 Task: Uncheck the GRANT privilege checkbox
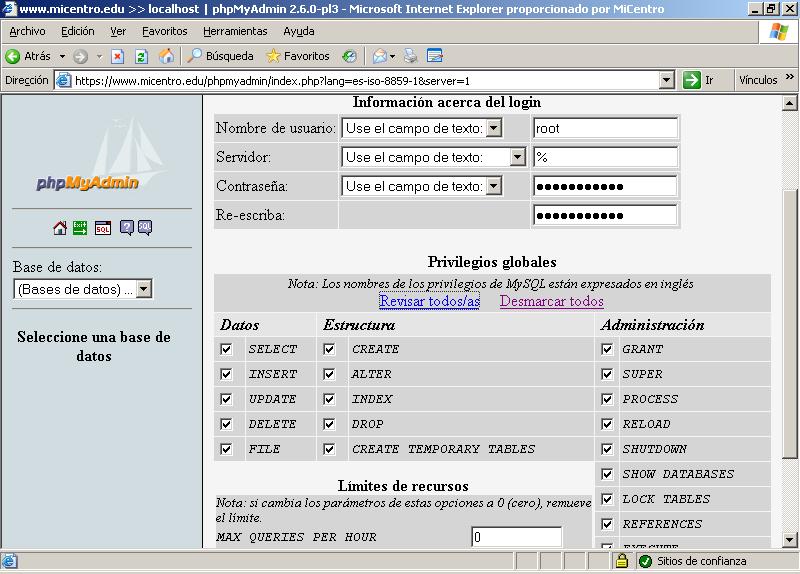pos(607,349)
